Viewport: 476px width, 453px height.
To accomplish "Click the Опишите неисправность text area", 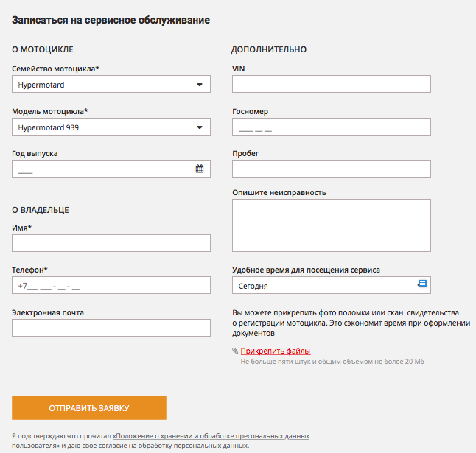I will point(331,225).
